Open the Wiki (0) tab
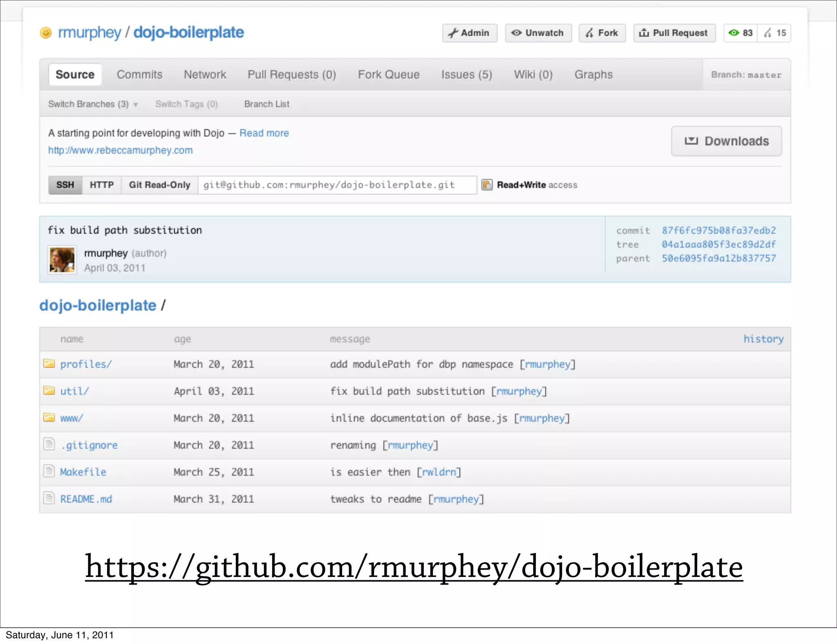 533,75
